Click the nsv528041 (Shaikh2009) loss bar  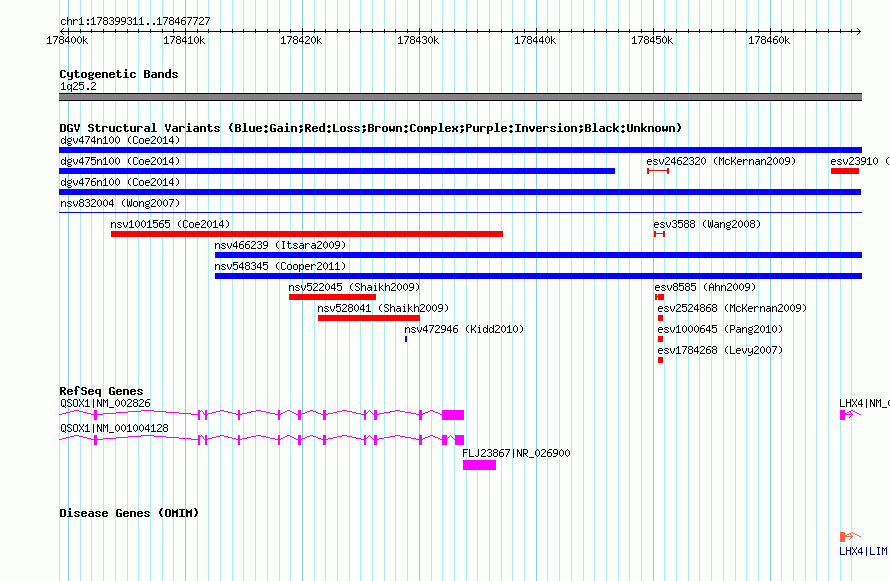pyautogui.click(x=369, y=318)
